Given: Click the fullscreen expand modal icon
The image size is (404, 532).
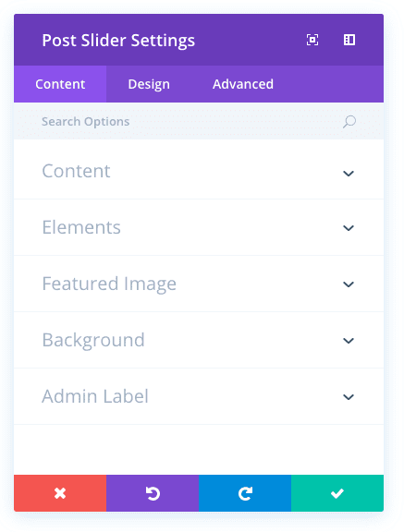Looking at the screenshot, I should [312, 40].
